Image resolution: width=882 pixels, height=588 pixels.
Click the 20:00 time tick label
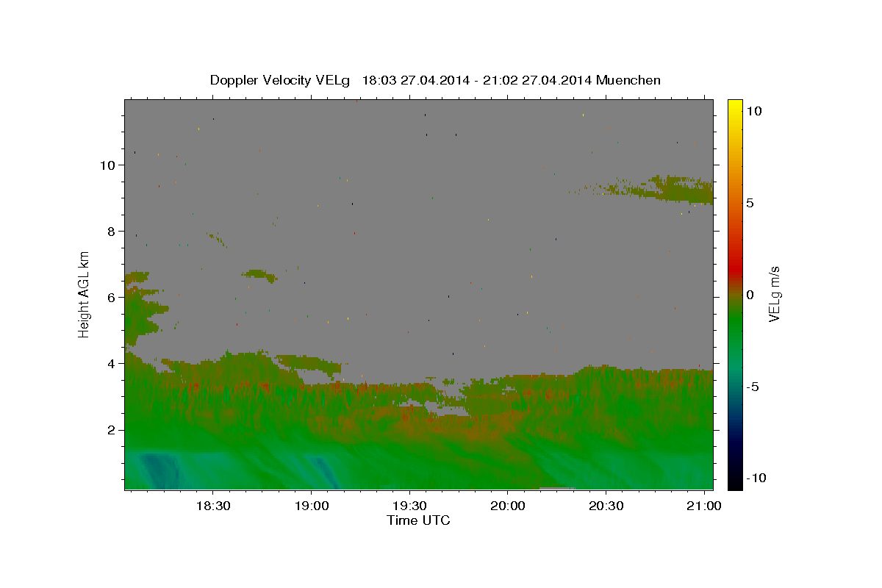click(x=508, y=506)
